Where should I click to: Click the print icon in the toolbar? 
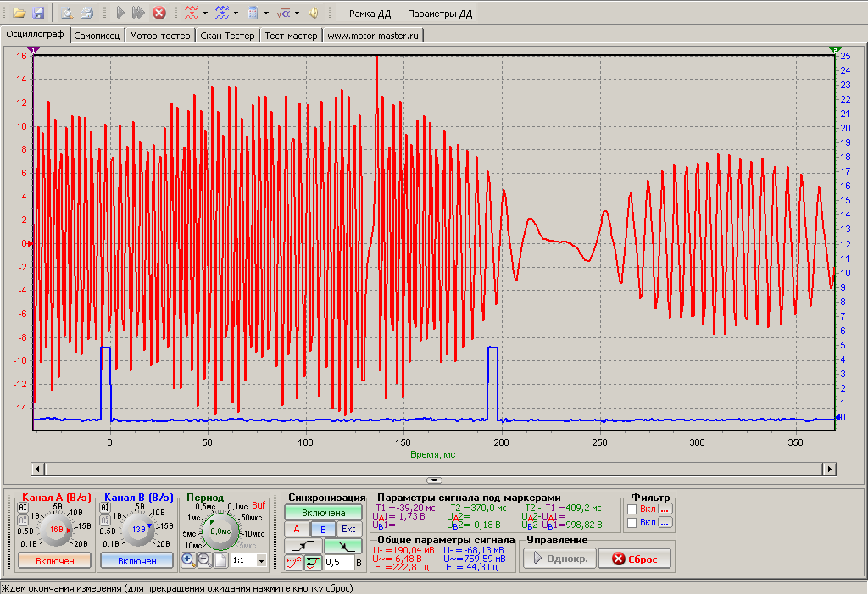pyautogui.click(x=86, y=13)
